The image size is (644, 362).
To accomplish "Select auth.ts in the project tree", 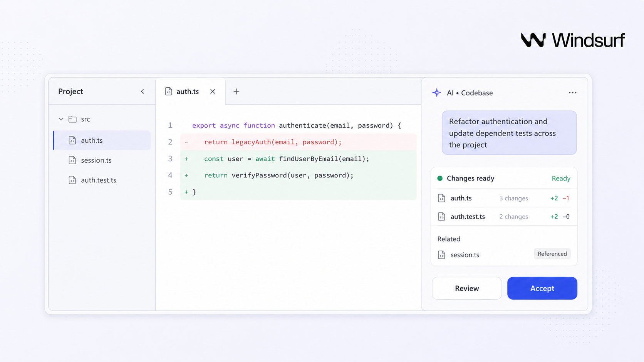I will pyautogui.click(x=102, y=140).
